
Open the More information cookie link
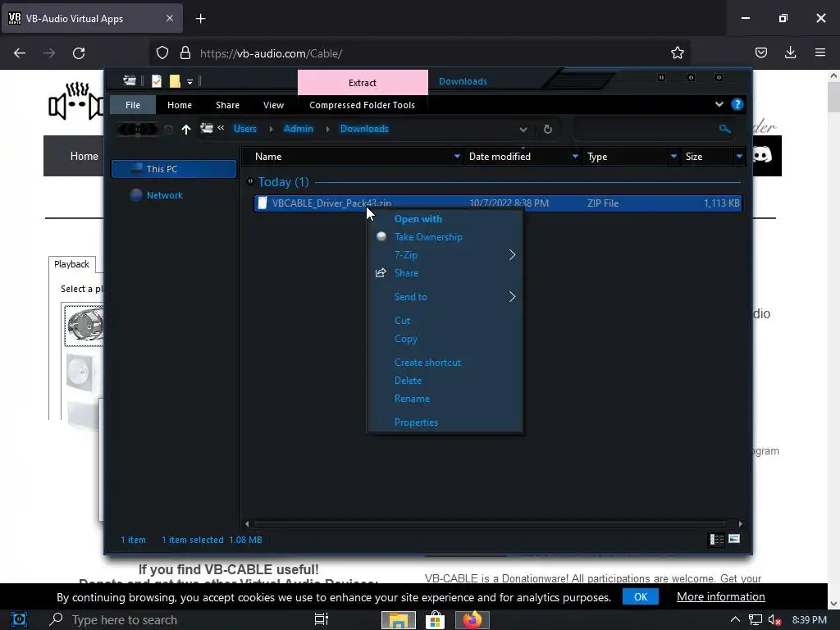[x=720, y=597]
